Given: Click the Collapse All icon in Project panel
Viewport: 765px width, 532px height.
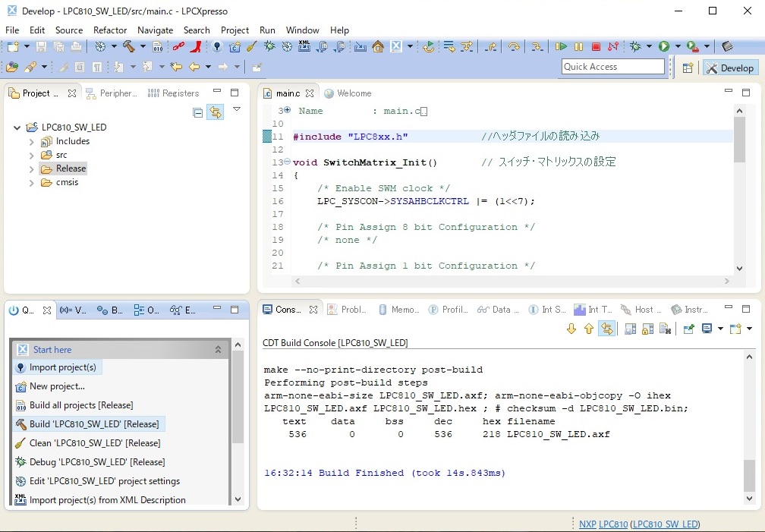Looking at the screenshot, I should [197, 113].
